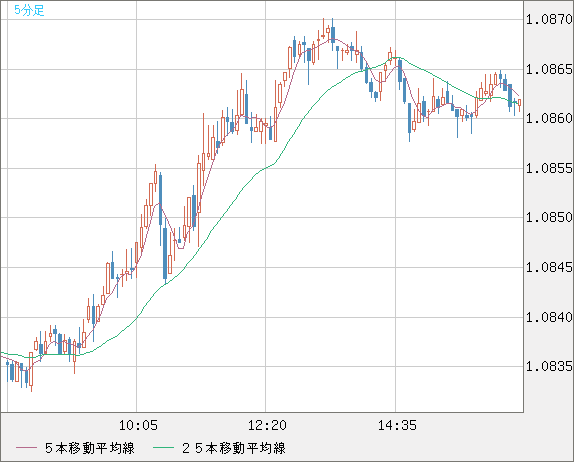Select the 1.0865 price axis label

tap(549, 69)
